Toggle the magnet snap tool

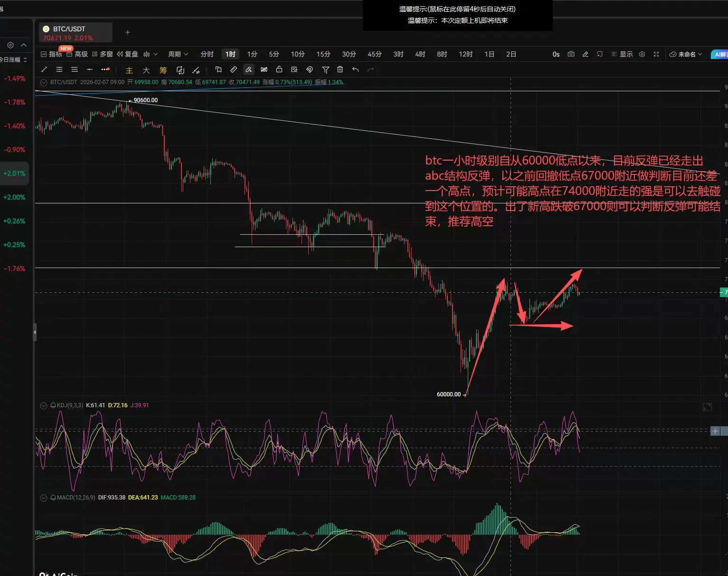point(310,69)
